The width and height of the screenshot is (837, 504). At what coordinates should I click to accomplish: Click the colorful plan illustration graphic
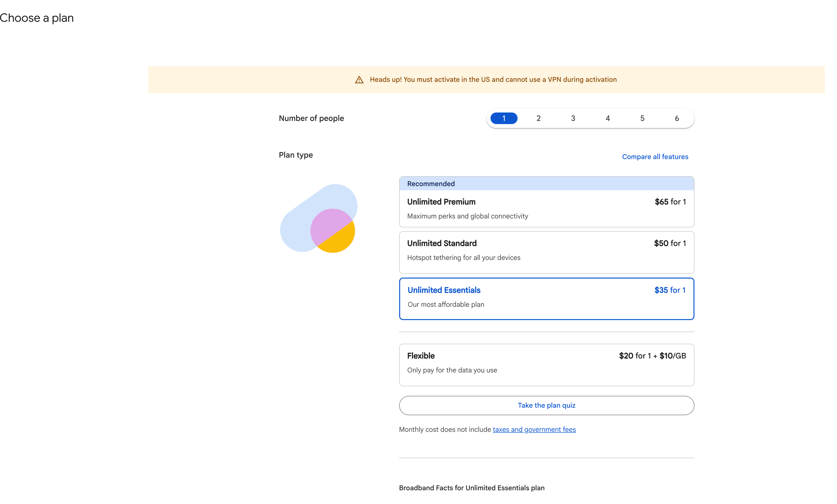click(318, 218)
